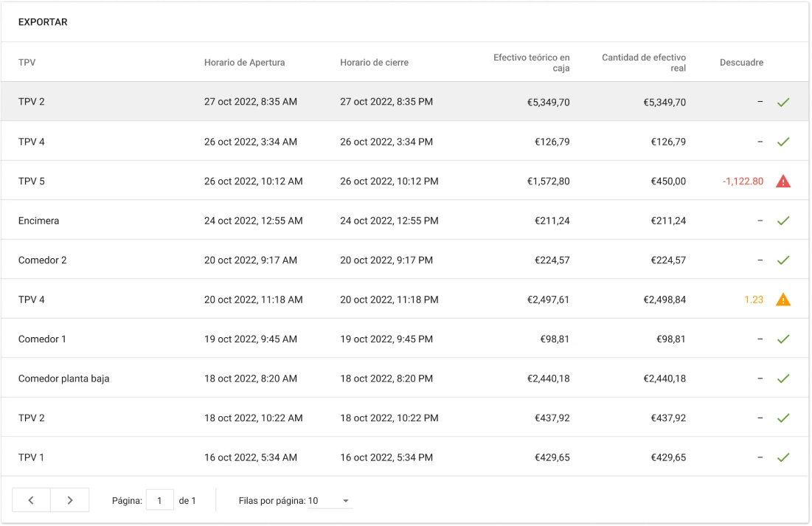Click the Cantidad de efectivo real header
The width and height of the screenshot is (812, 526).
click(x=643, y=63)
